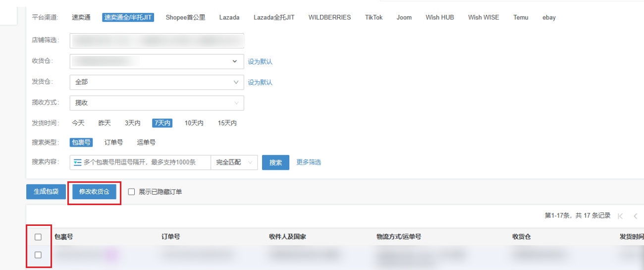Switch to Shopee首公里 platform channel
This screenshot has width=644, height=270.
point(185,17)
